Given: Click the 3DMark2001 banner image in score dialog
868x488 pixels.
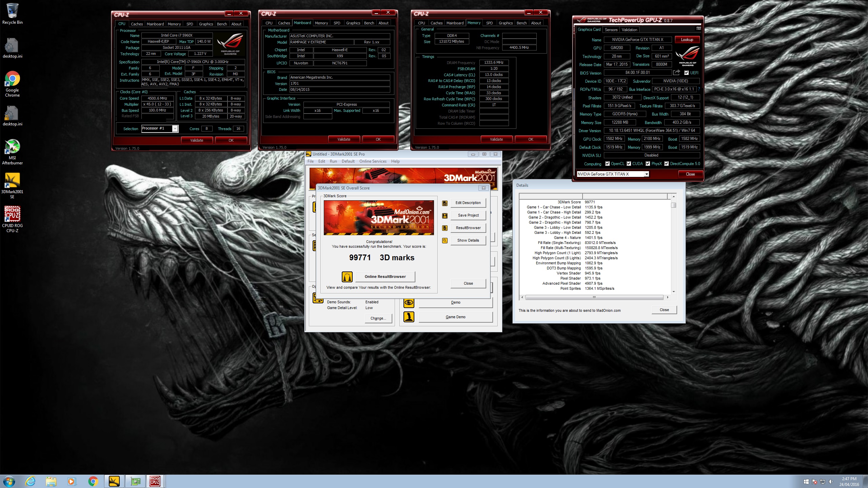Looking at the screenshot, I should click(379, 218).
